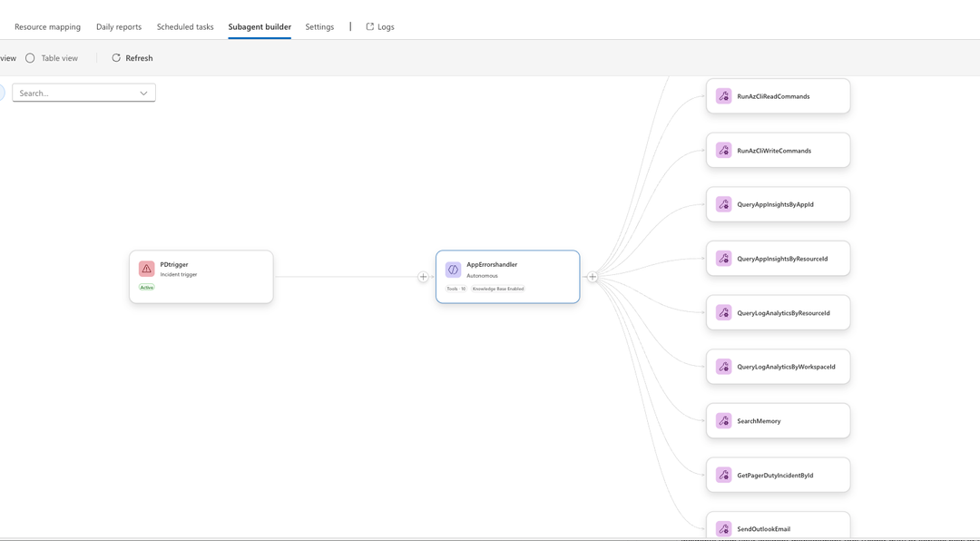The height and width of the screenshot is (541, 980).
Task: Click the Refresh button label
Action: click(139, 58)
